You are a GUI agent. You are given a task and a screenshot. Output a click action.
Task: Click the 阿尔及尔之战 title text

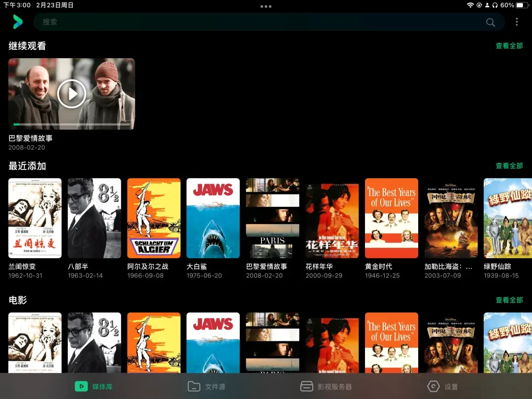pos(148,266)
